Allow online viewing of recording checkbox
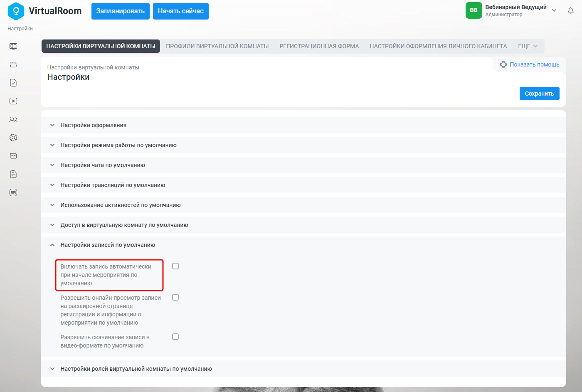This screenshot has width=582, height=392. 175,297
